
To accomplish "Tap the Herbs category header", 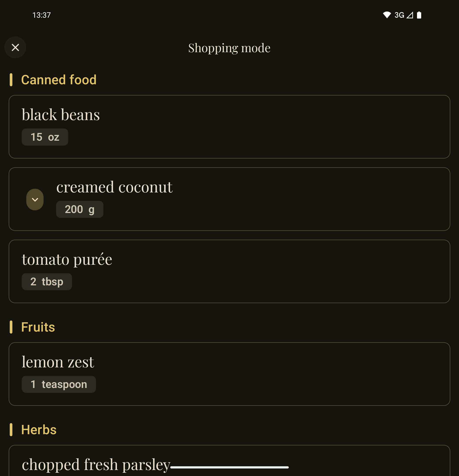I will click(x=39, y=430).
